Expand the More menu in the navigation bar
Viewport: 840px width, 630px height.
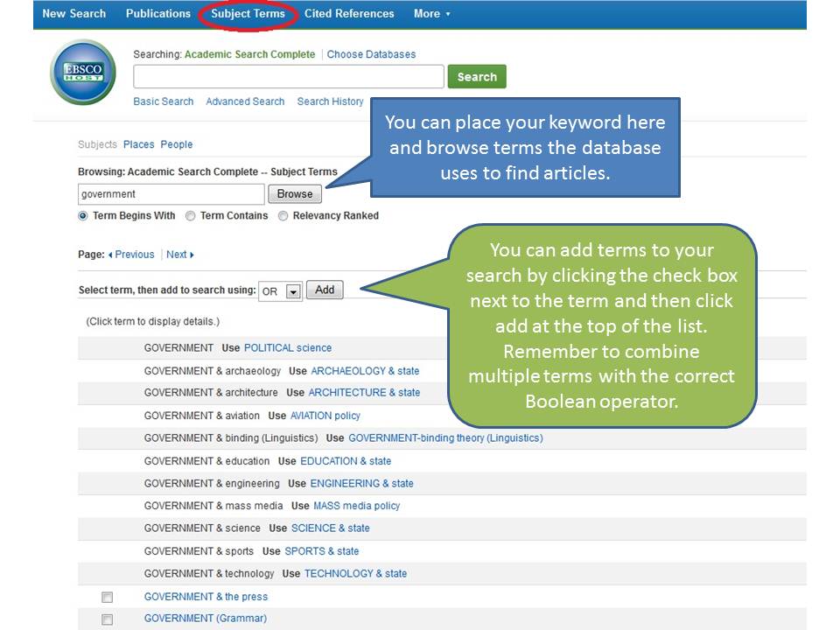pos(430,13)
